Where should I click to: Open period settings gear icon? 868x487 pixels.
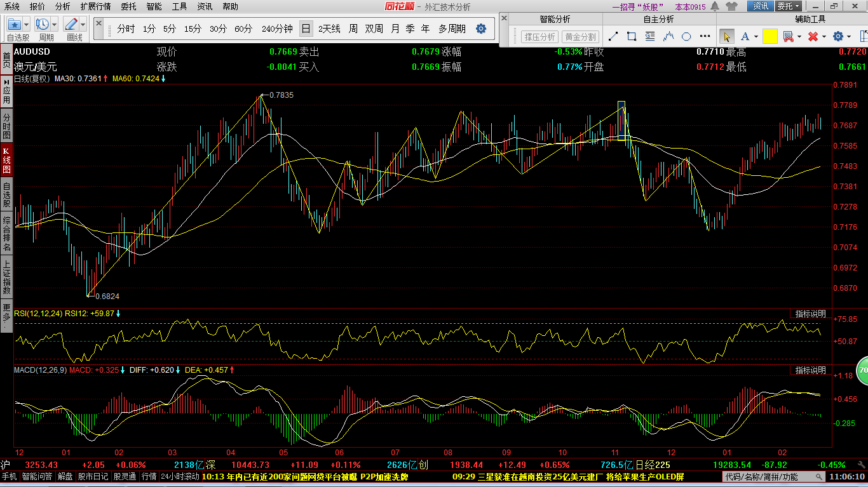click(x=481, y=29)
